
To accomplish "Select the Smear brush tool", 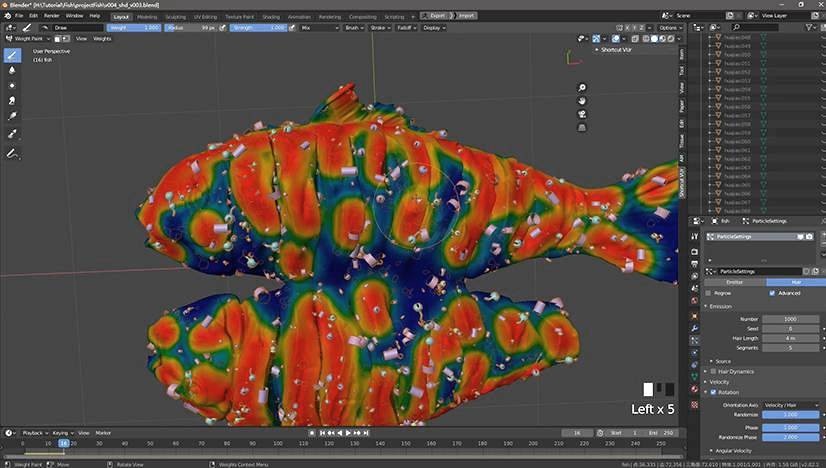I will [12, 101].
